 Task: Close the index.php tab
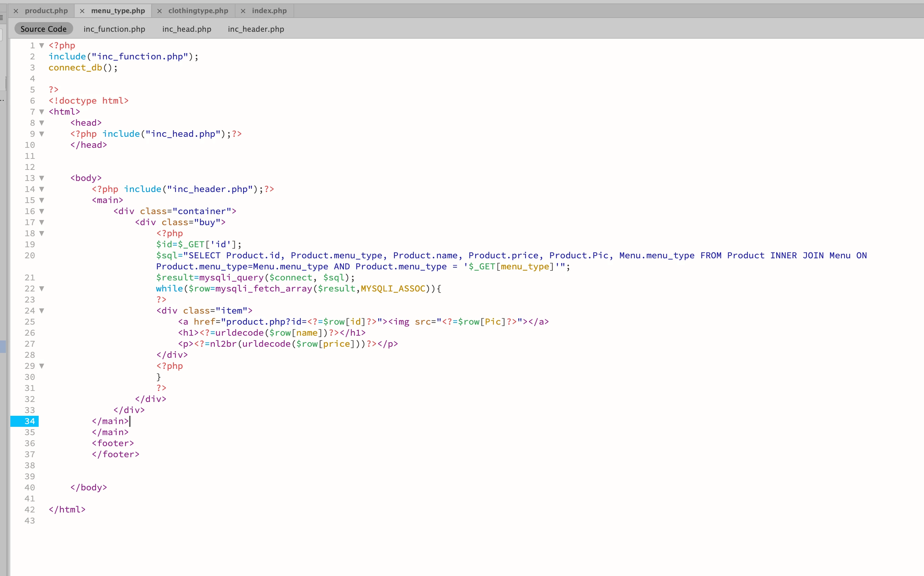coord(243,11)
